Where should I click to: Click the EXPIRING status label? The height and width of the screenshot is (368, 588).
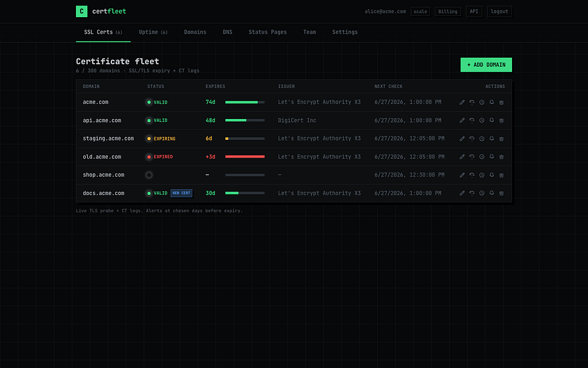point(165,139)
